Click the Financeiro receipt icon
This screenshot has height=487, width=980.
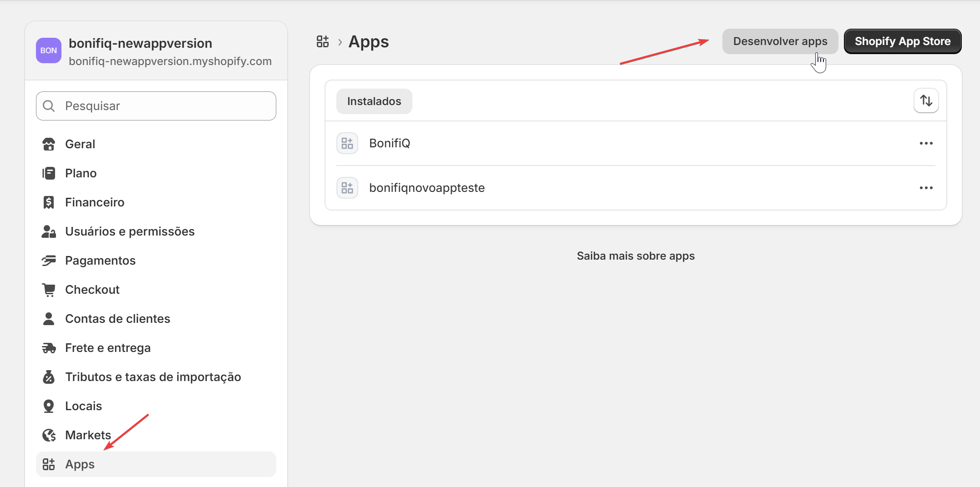[x=49, y=202]
